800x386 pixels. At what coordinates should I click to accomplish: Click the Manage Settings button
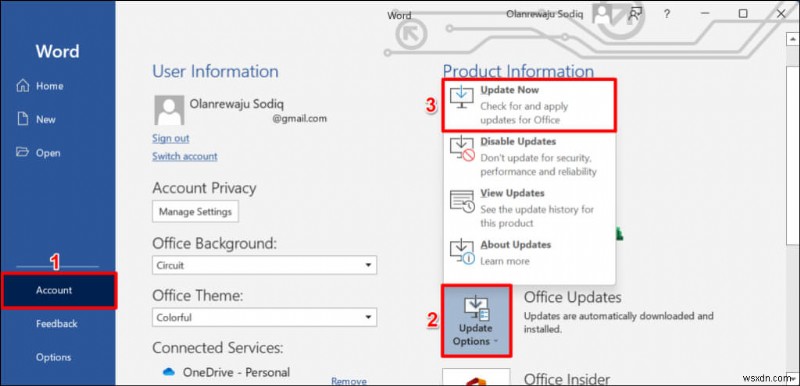coord(195,212)
